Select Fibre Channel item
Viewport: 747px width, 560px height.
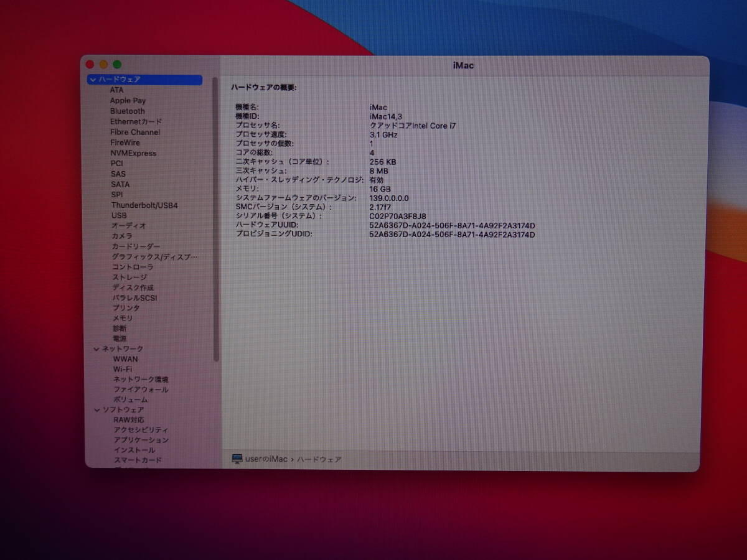click(x=135, y=133)
